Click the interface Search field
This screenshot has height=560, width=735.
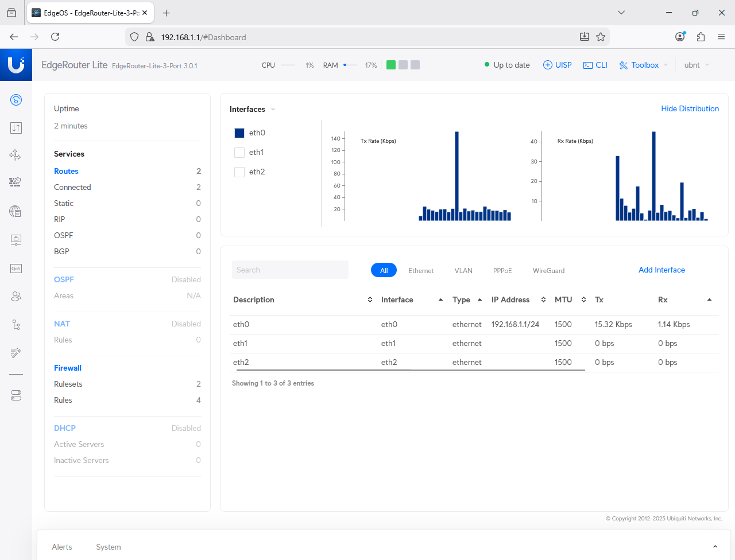(290, 270)
